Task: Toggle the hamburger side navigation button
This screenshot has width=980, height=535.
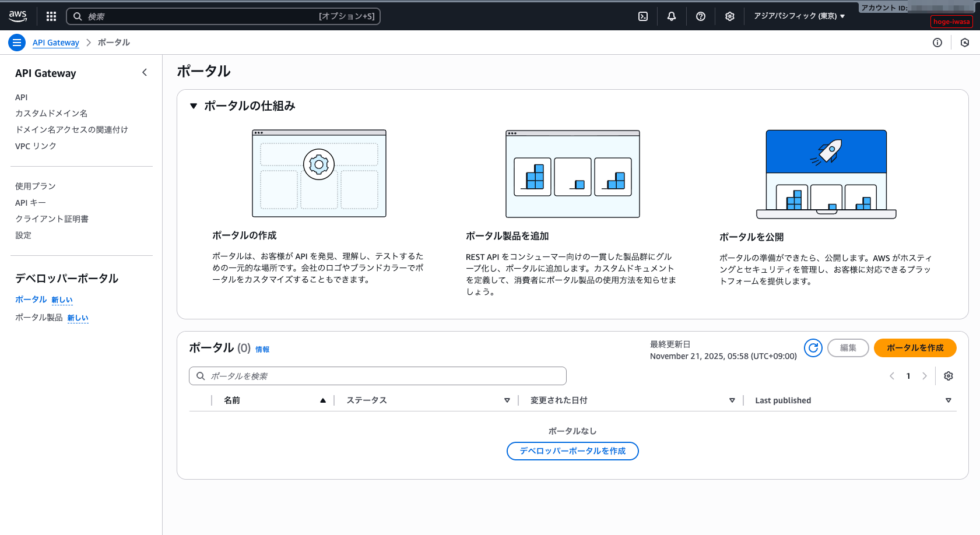Action: pos(17,43)
